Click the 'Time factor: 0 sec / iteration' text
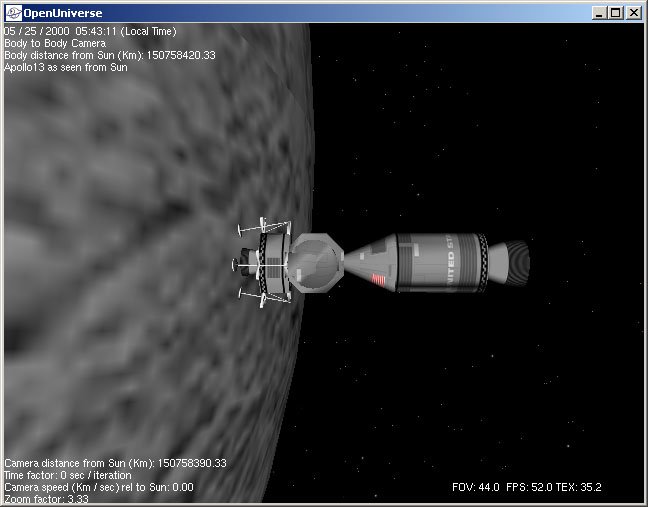The width and height of the screenshot is (648, 507). (68, 475)
